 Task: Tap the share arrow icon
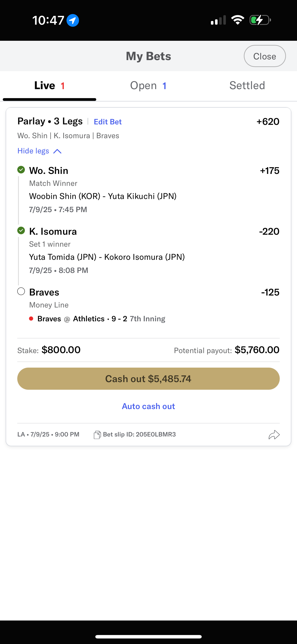274,435
